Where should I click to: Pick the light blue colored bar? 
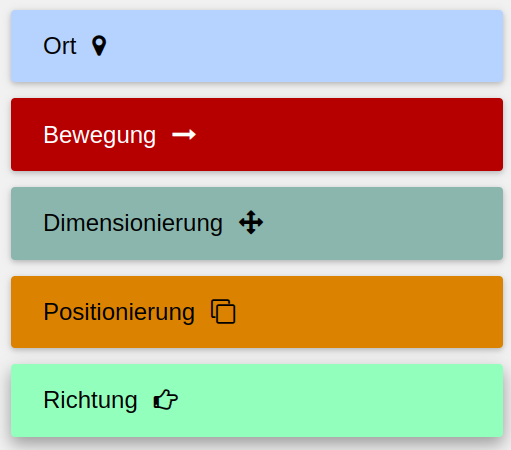pyautogui.click(x=257, y=46)
